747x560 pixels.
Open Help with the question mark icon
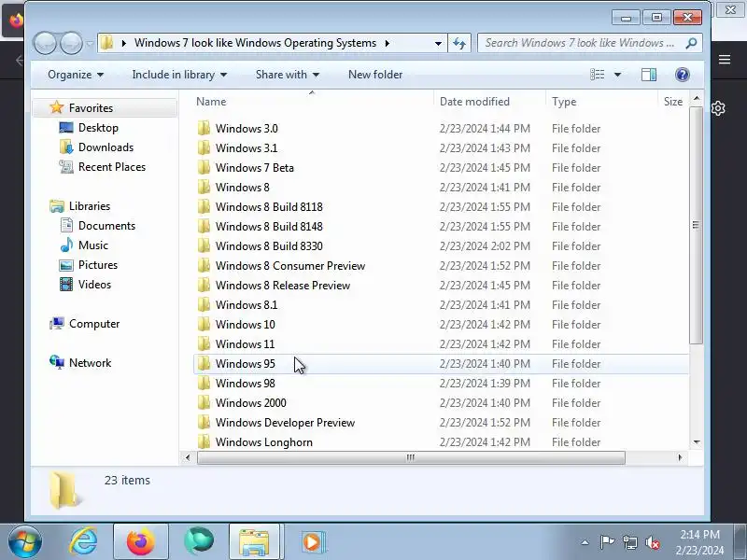(683, 75)
